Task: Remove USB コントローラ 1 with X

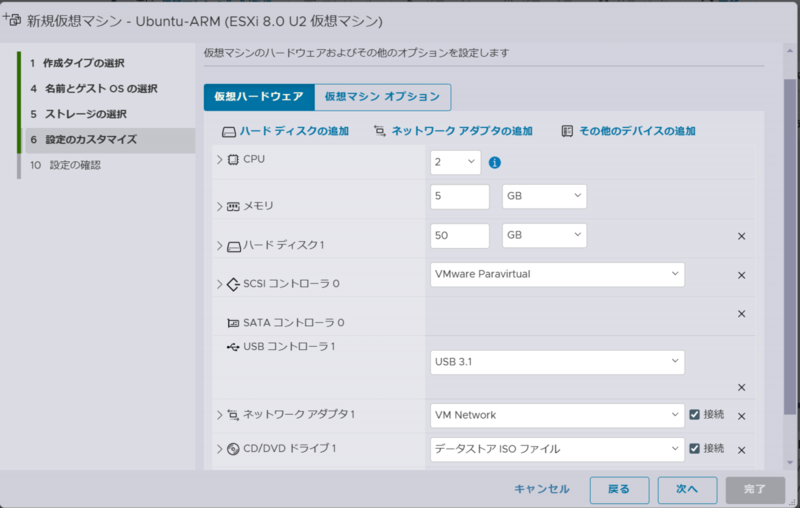Action: tap(742, 388)
